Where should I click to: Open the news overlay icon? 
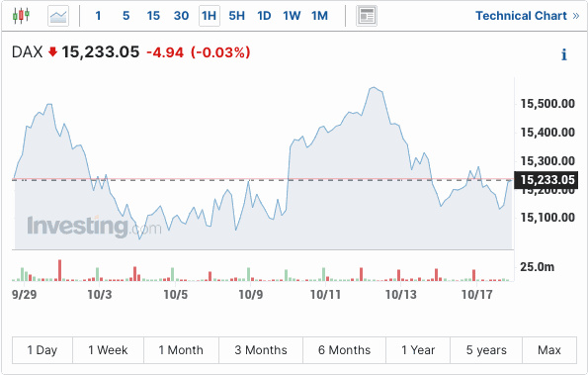pyautogui.click(x=367, y=16)
